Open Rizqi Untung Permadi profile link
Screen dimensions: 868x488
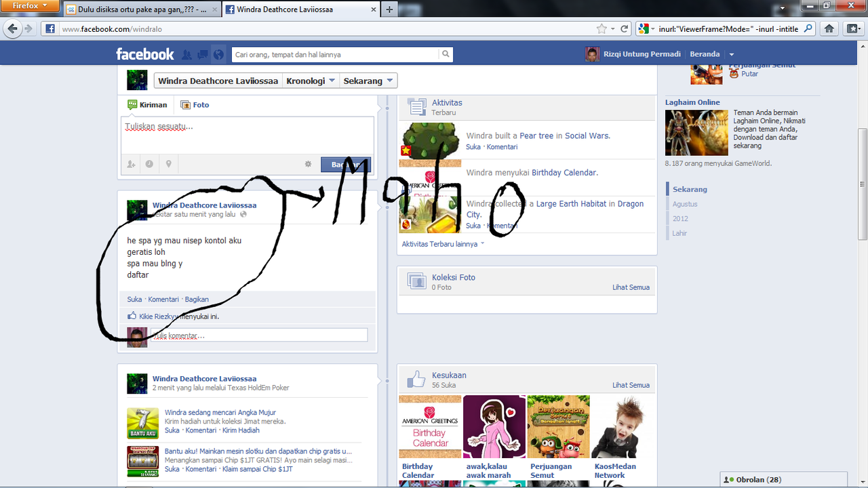[642, 54]
